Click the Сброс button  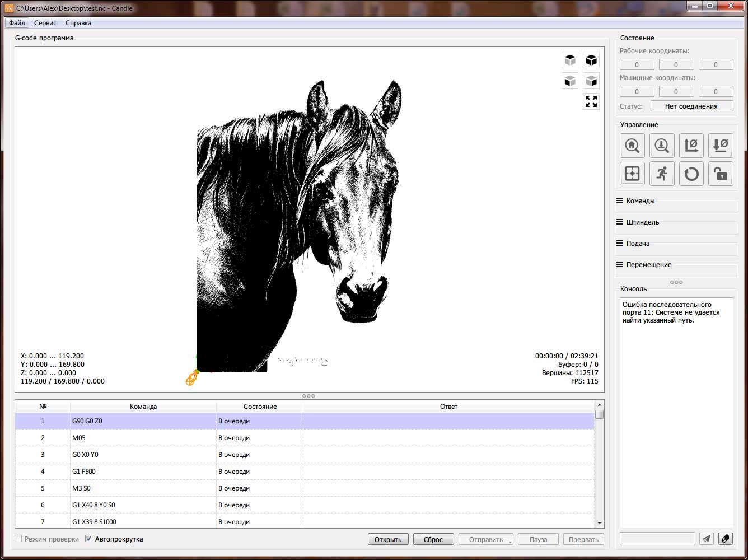433,539
